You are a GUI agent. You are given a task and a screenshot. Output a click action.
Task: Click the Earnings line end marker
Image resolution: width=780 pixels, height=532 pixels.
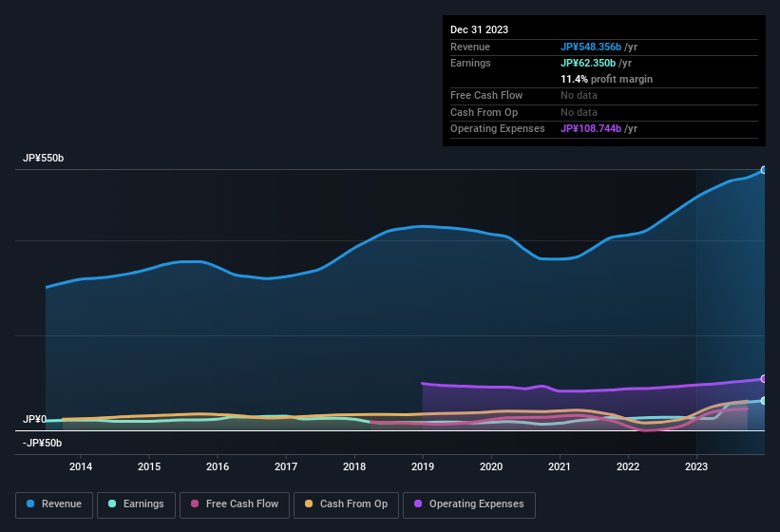(x=764, y=401)
